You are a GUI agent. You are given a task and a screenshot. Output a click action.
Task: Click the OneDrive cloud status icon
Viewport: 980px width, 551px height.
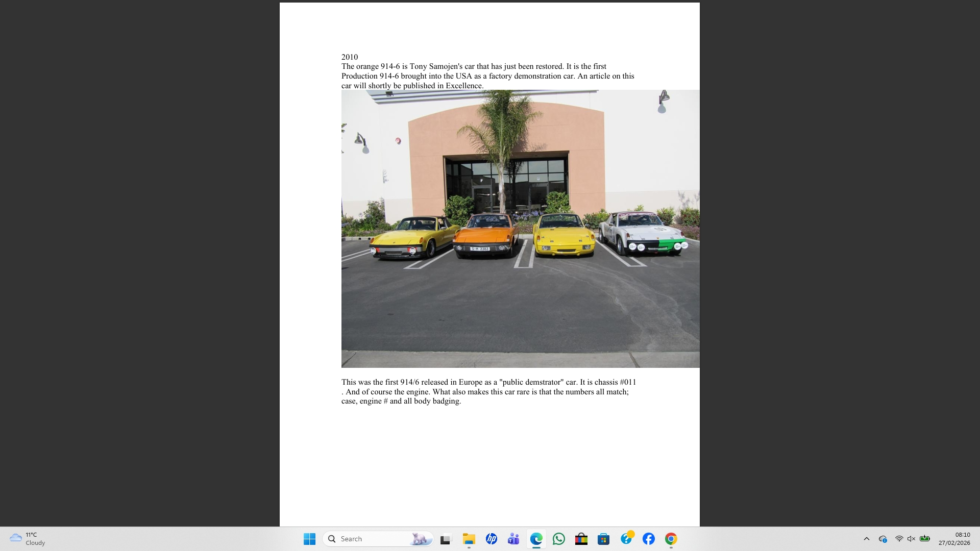883,539
